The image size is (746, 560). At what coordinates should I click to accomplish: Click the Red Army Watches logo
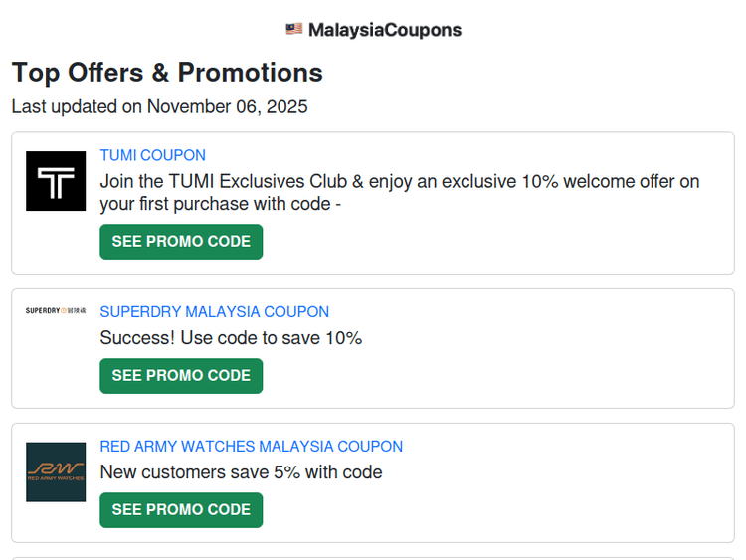[x=56, y=471]
